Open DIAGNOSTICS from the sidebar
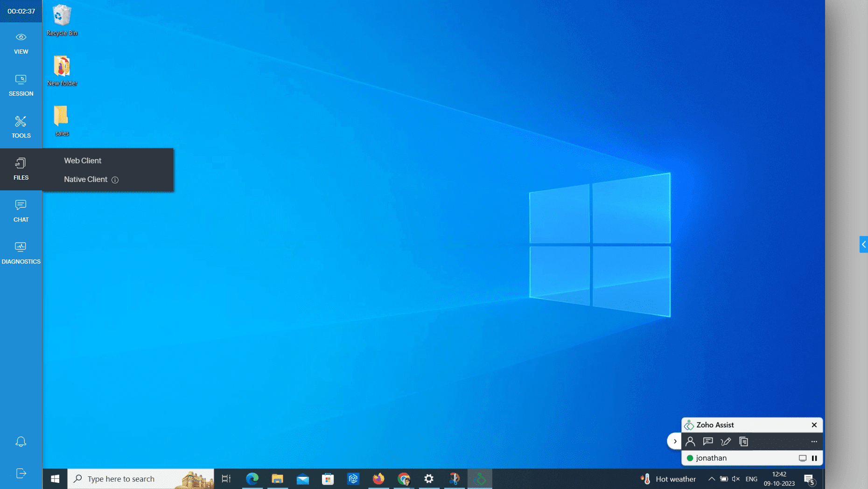Image resolution: width=868 pixels, height=489 pixels. pyautogui.click(x=21, y=253)
